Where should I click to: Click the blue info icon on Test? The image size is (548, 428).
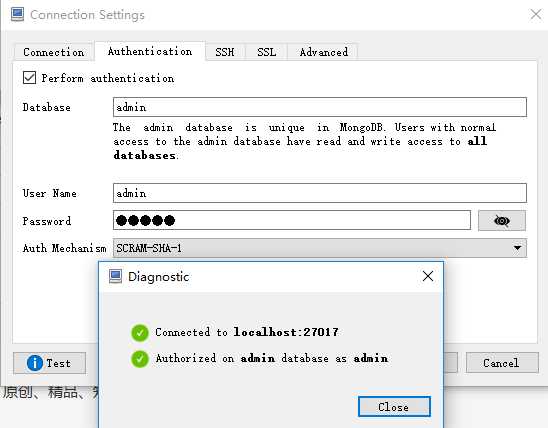pos(35,363)
